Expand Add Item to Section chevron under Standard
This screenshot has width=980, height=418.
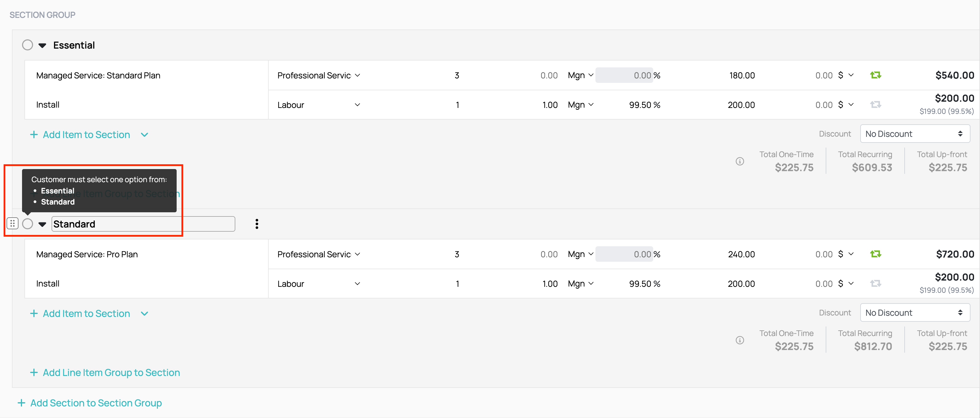click(x=144, y=314)
